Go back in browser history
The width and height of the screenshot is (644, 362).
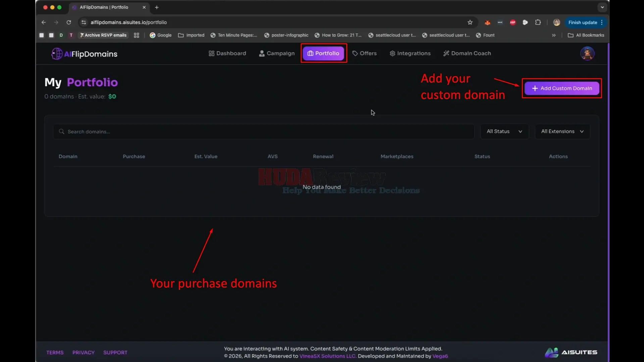coord(44,22)
